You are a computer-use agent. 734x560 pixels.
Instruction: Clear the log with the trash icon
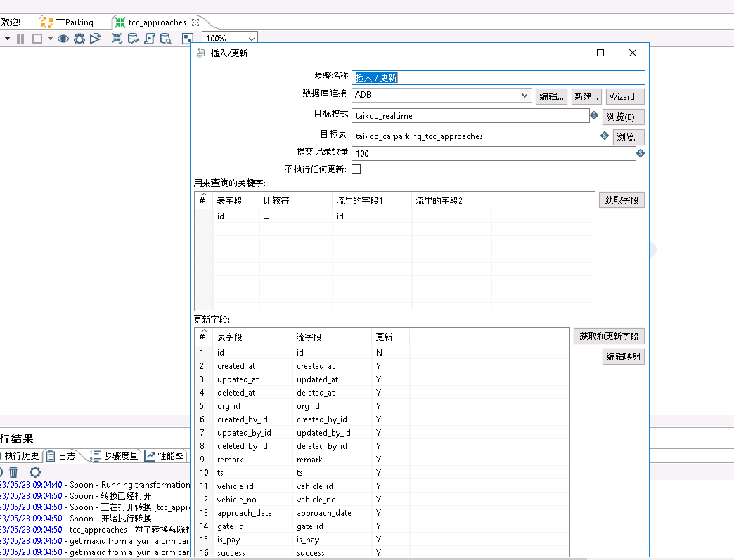(x=13, y=472)
